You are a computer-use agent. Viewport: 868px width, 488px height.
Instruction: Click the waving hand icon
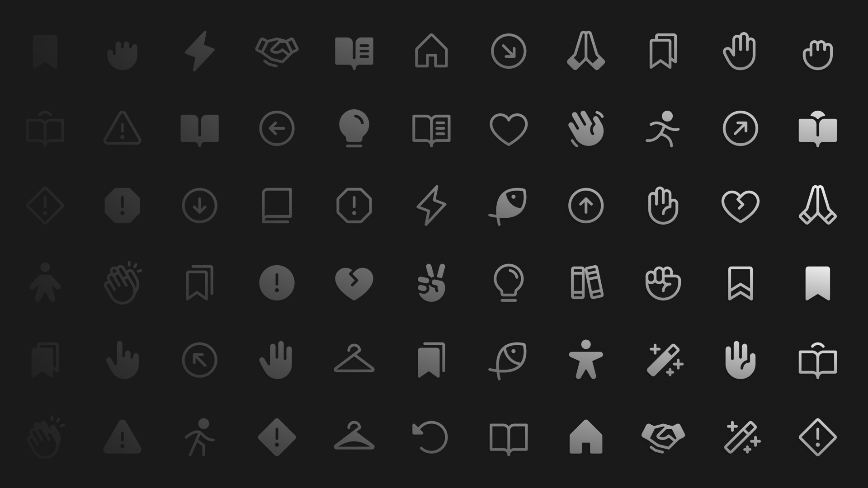pyautogui.click(x=586, y=129)
